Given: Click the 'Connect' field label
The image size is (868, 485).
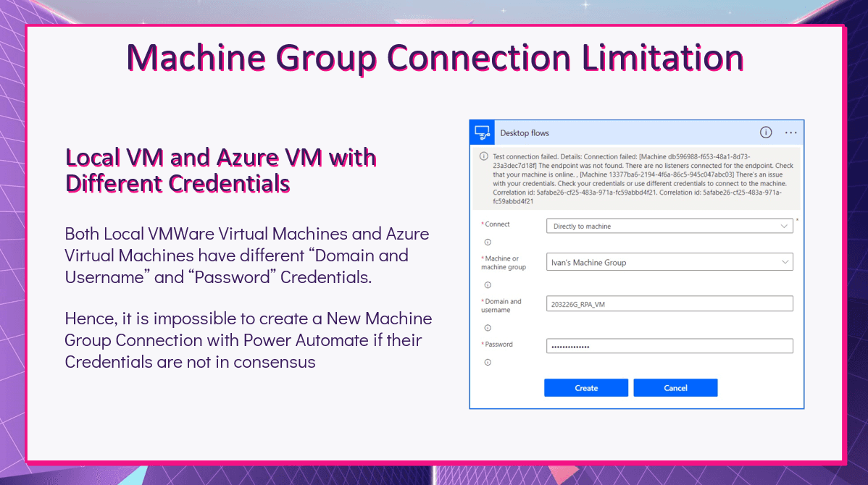Looking at the screenshot, I should (496, 224).
